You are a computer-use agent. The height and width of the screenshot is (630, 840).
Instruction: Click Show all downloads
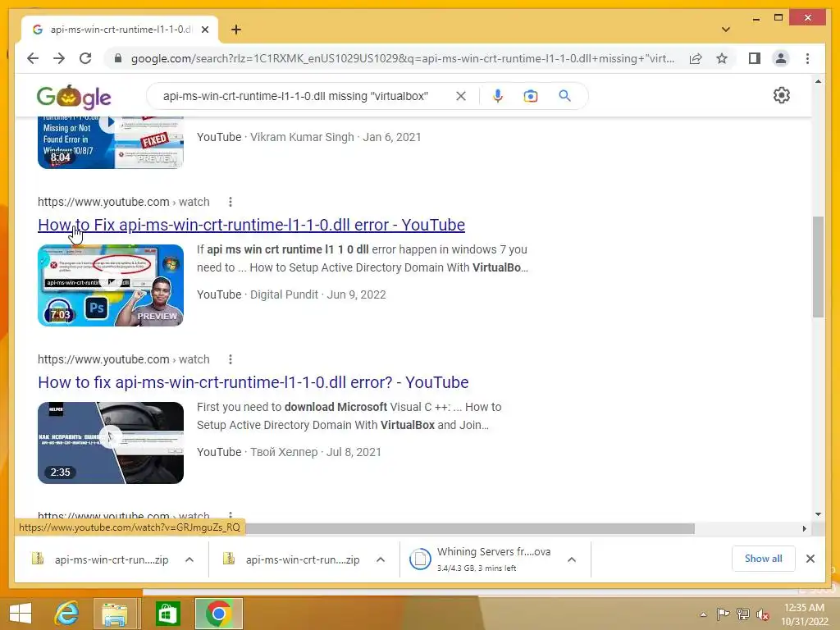(764, 559)
